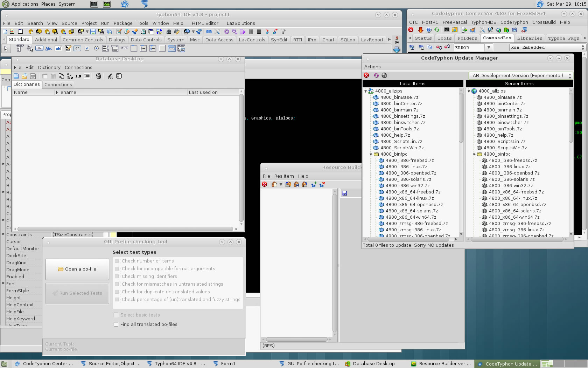Select the TMainMenu component icon
The image size is (588, 368).
[20, 48]
